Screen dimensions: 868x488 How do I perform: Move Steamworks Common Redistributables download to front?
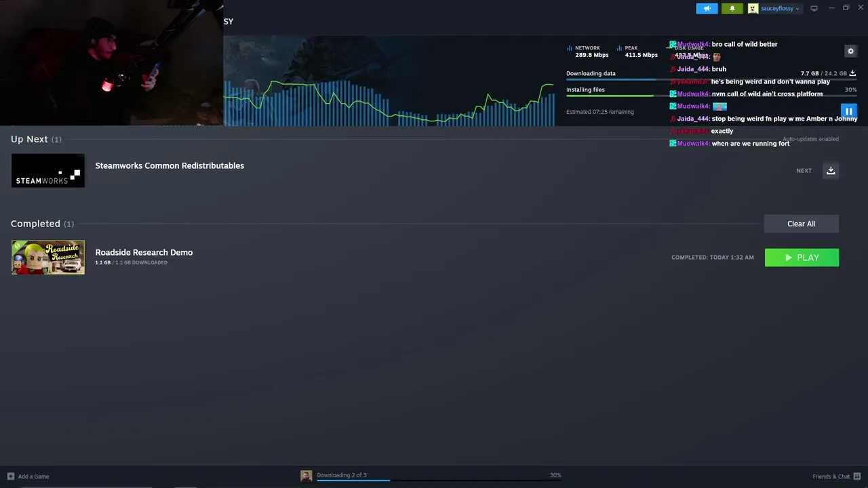pos(831,171)
